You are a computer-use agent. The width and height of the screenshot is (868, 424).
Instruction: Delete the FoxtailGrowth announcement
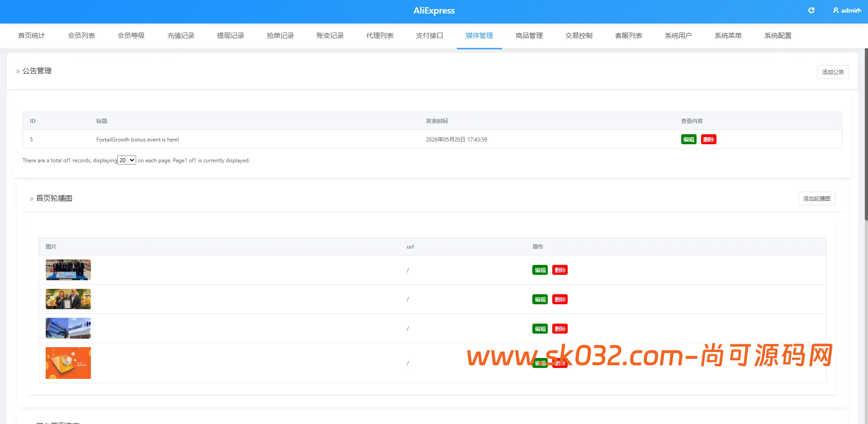pyautogui.click(x=708, y=140)
